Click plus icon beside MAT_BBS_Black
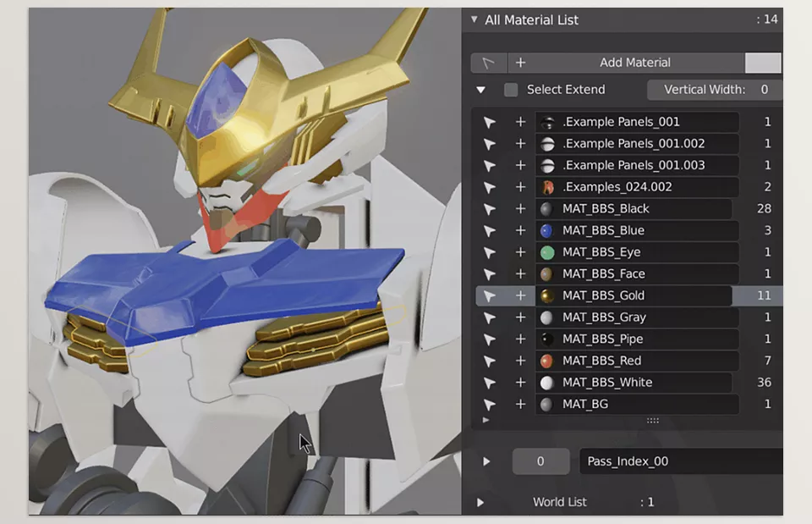Screen dimensions: 812x524 coord(520,209)
